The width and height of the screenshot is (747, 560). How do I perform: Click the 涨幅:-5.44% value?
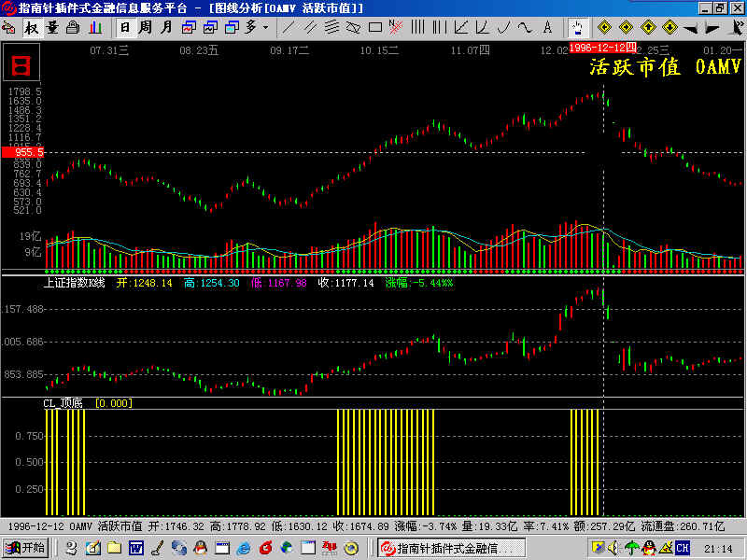click(x=419, y=283)
